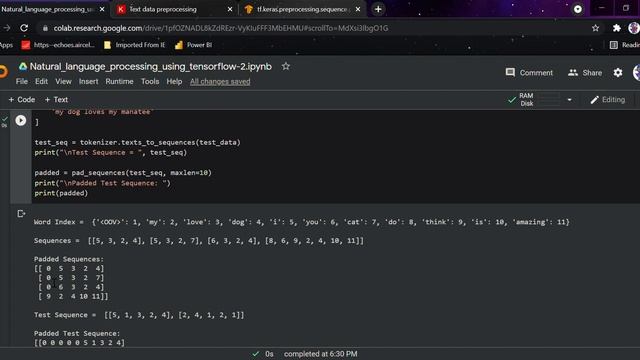The width and height of the screenshot is (640, 360).
Task: Add a new Text cell
Action: (x=56, y=100)
